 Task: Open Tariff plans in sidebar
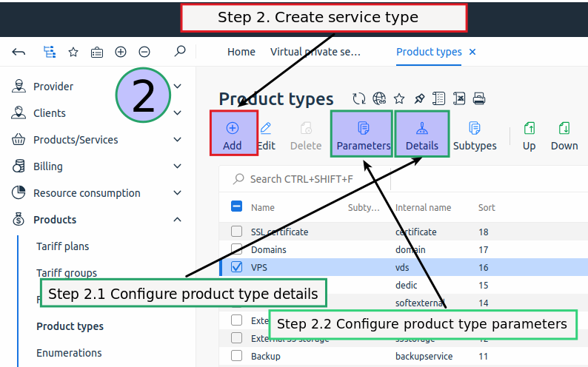click(x=63, y=246)
